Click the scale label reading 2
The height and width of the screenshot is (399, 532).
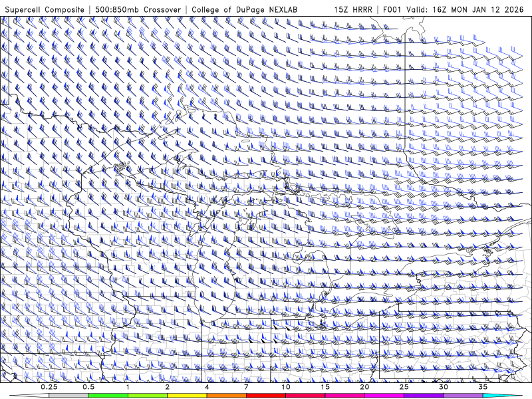(x=168, y=387)
